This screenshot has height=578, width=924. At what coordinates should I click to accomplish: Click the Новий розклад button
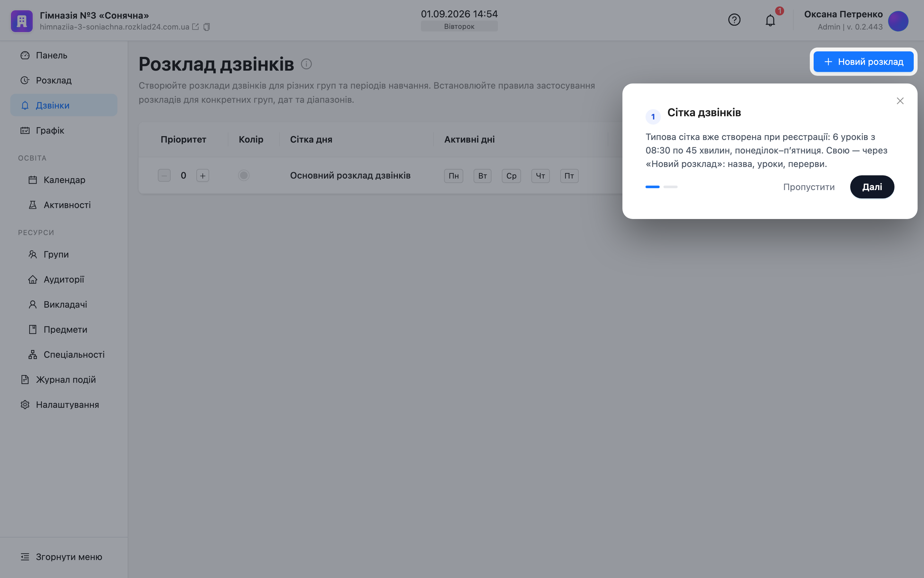point(863,62)
